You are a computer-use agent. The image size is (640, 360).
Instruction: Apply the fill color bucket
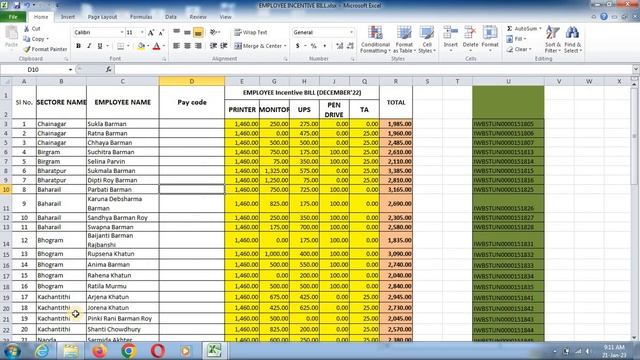tap(141, 46)
